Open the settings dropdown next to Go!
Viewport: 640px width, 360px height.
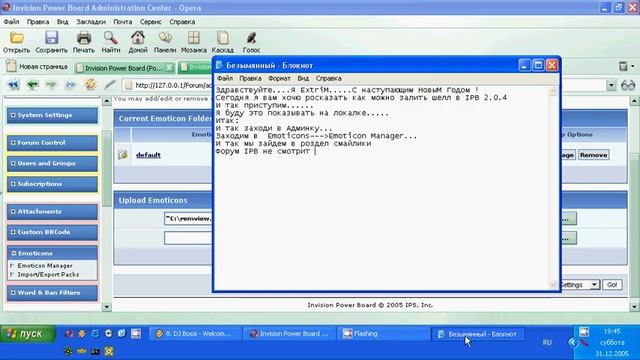coord(594,285)
